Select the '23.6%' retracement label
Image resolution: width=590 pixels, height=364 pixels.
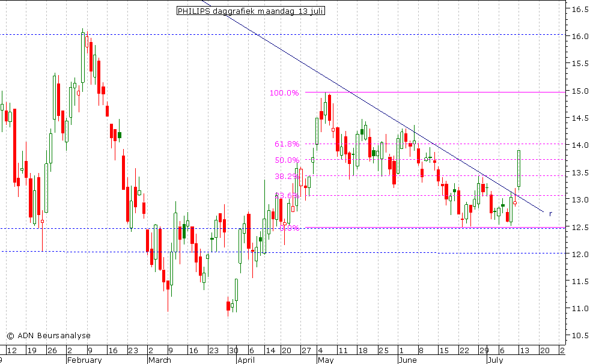(287, 196)
